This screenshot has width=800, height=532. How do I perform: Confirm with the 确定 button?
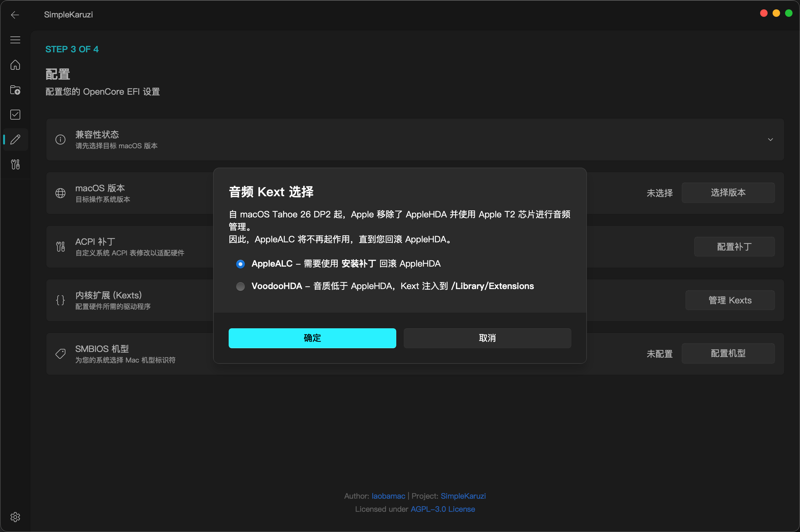312,338
